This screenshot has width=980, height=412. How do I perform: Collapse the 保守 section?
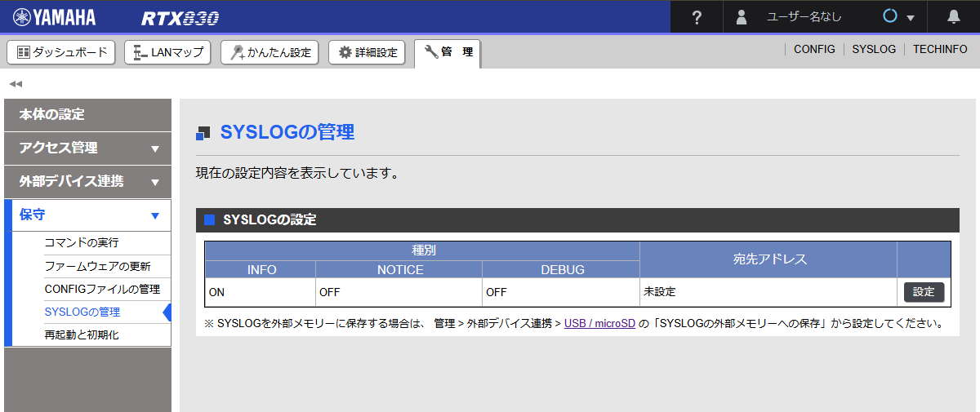(x=88, y=215)
